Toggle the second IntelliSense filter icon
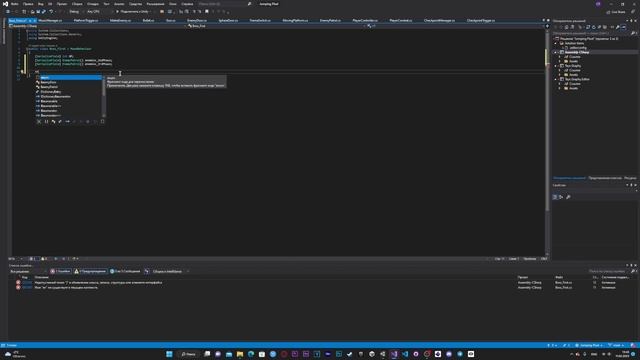Screen dimensions: 640x360 [x=46, y=121]
